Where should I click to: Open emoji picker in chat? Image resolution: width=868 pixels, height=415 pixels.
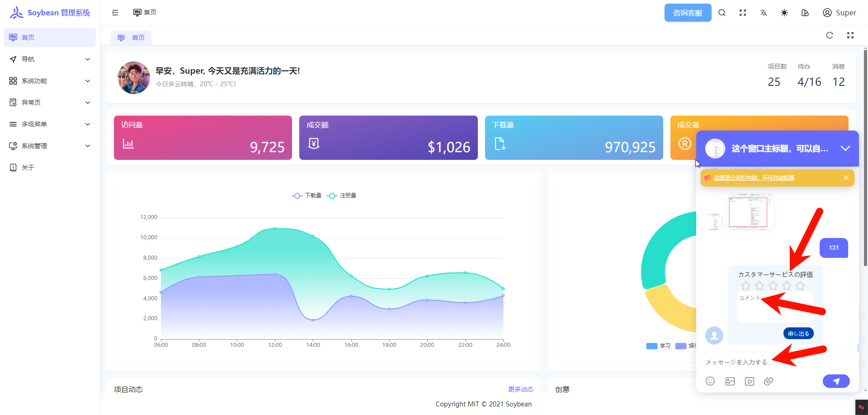[710, 381]
